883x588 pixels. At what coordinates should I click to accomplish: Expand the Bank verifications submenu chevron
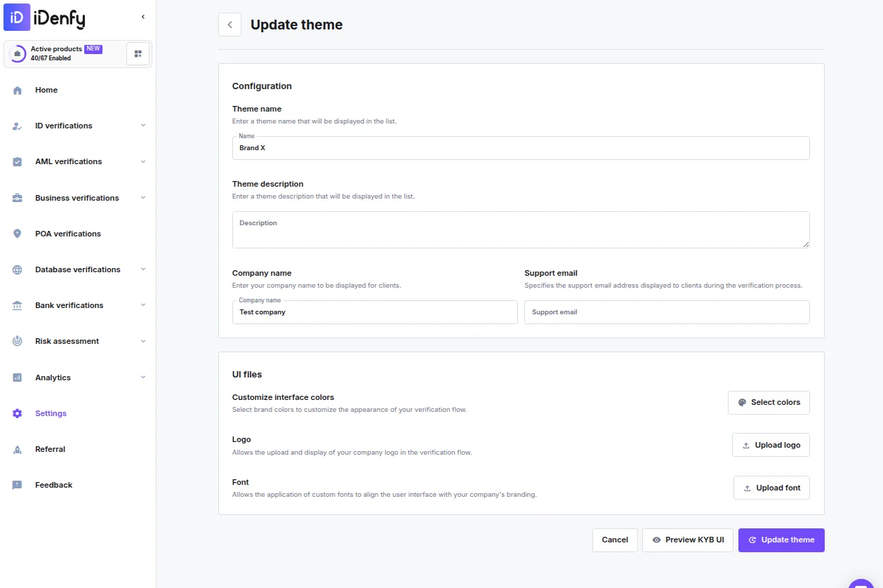click(x=143, y=305)
